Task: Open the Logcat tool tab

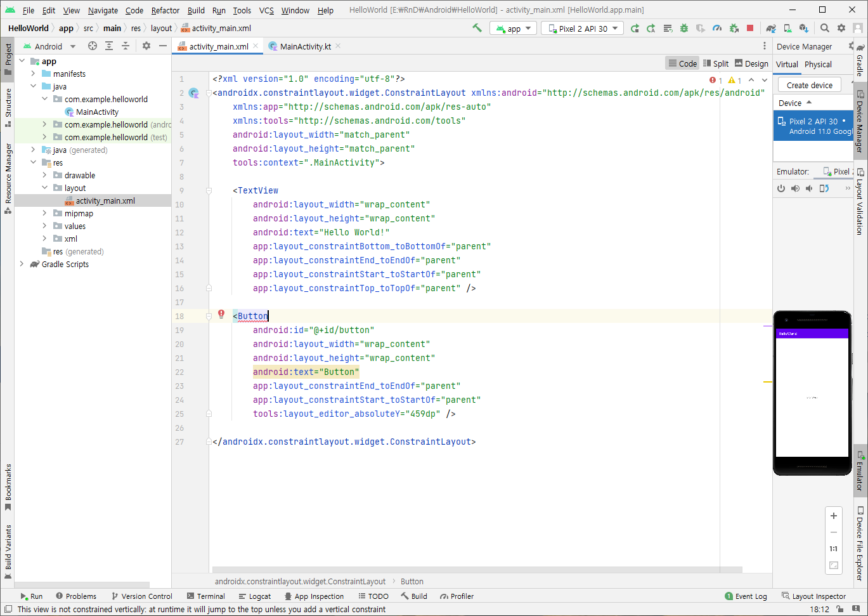Action: [255, 596]
